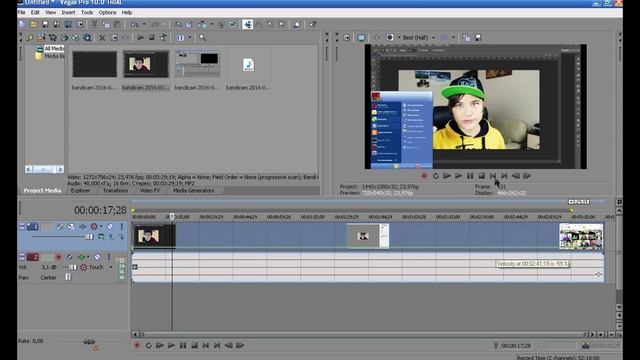Screen dimensions: 640x360
Task: Open the audio Track FX dropdown arrow
Action: pyautogui.click(x=88, y=257)
